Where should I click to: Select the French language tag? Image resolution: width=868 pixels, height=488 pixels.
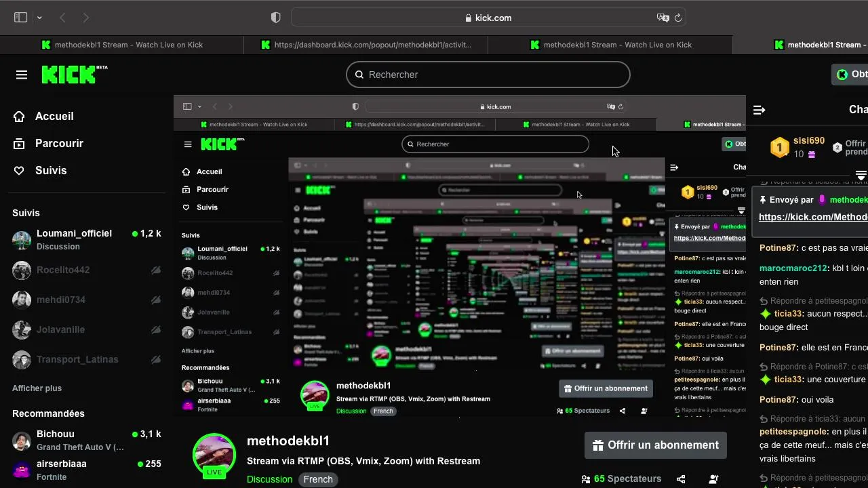click(x=318, y=479)
